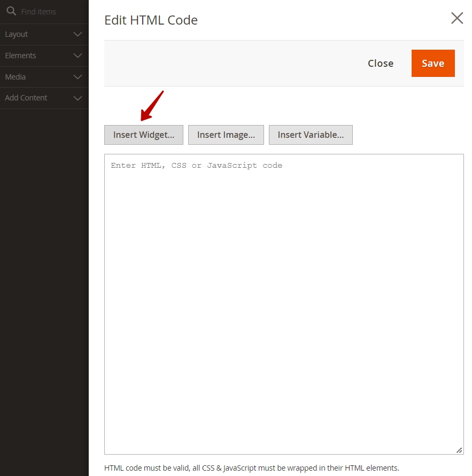The height and width of the screenshot is (476, 472).
Task: Click Insert Image button
Action: [226, 135]
